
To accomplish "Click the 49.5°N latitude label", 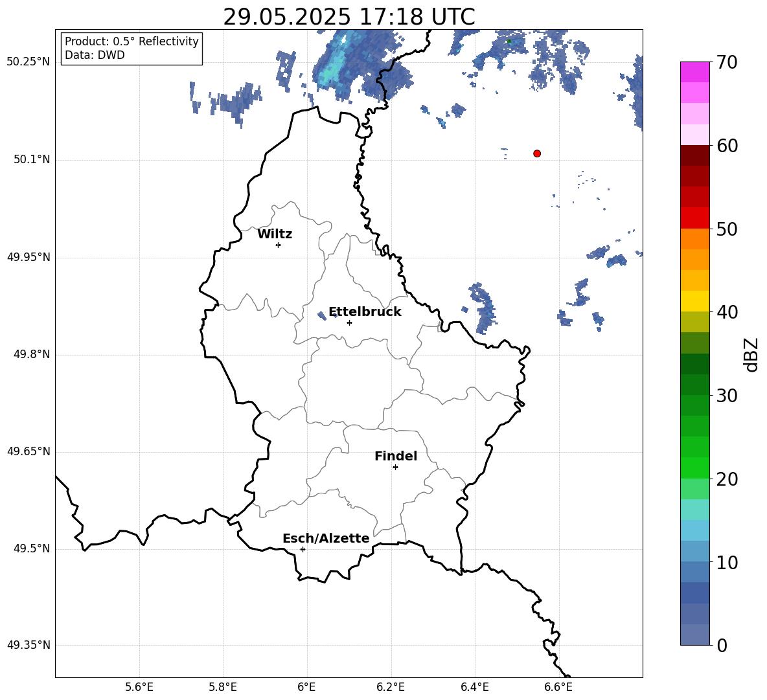I will [x=32, y=548].
